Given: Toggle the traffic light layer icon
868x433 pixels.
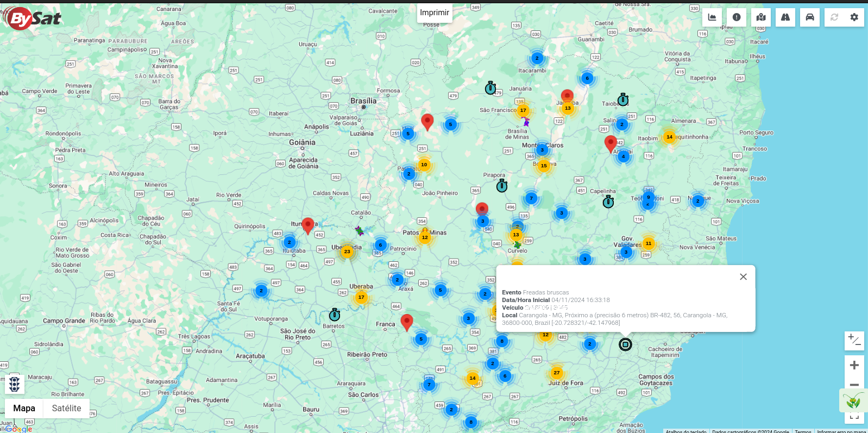Looking at the screenshot, I should [15, 384].
